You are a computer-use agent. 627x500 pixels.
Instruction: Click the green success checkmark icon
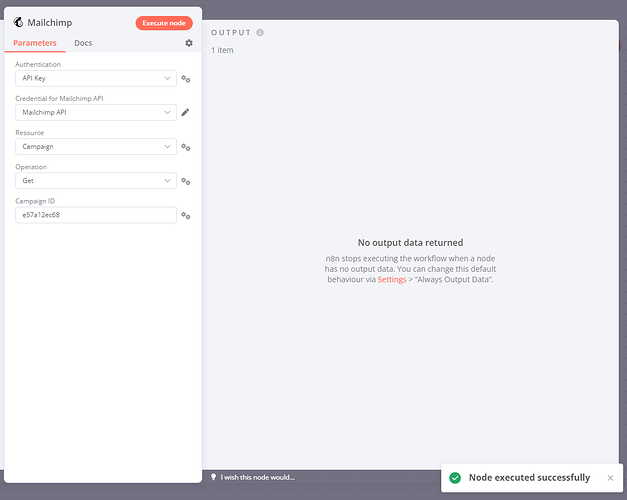(455, 478)
